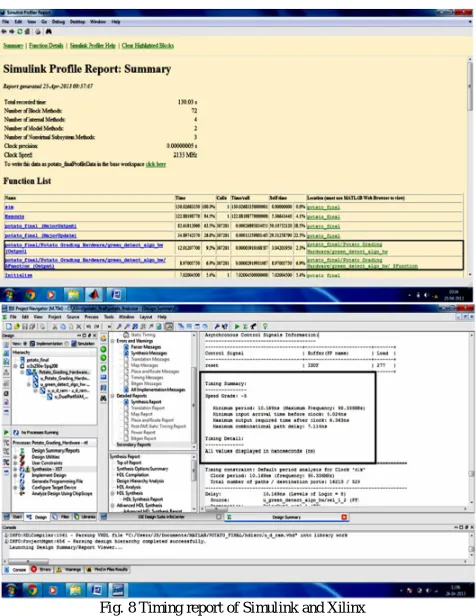The image size is (476, 616).
Task: Collapse the HDL Synthesis node in Synthesis Report list
Action: 113,493
